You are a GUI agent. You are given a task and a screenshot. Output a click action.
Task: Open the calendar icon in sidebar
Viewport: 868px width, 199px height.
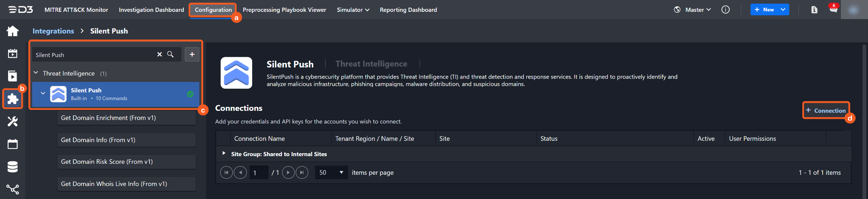[x=13, y=144]
